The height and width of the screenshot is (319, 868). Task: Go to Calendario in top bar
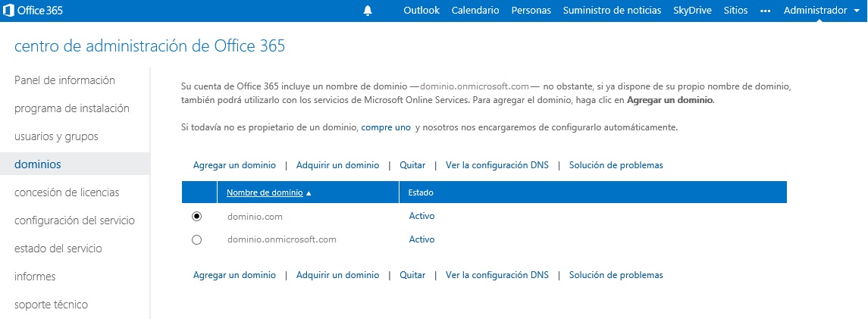tap(475, 11)
